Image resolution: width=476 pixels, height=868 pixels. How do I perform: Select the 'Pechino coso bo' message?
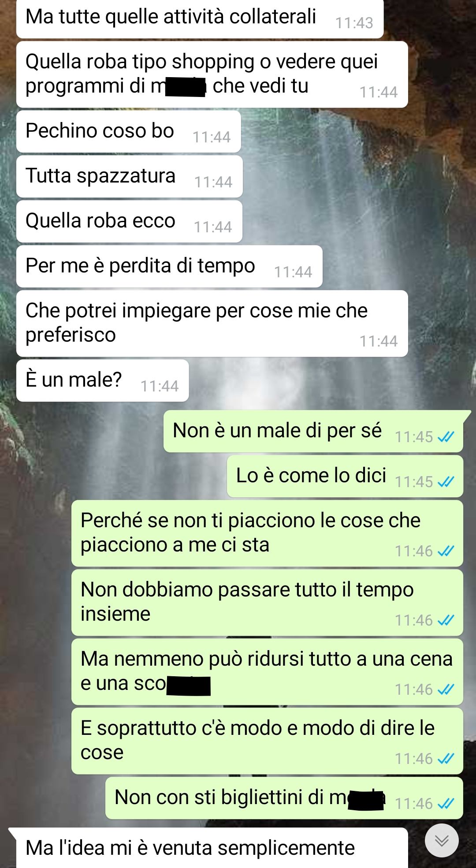click(129, 131)
